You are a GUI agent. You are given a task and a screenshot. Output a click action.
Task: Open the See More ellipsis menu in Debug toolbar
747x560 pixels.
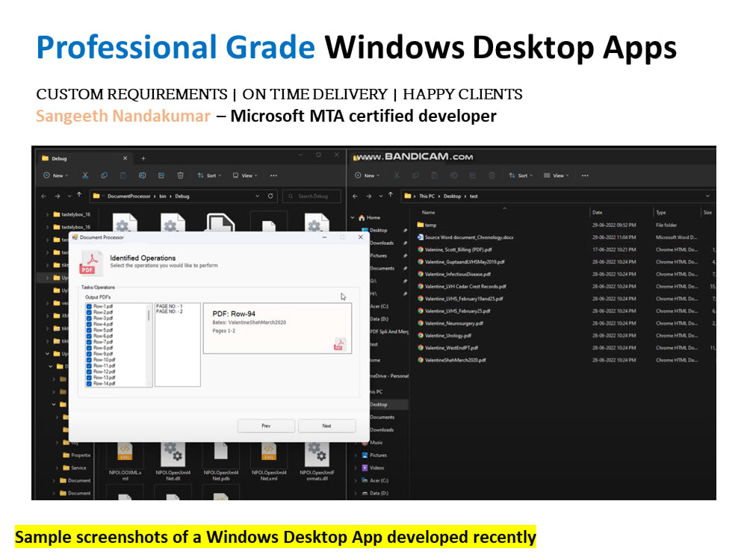(x=273, y=175)
